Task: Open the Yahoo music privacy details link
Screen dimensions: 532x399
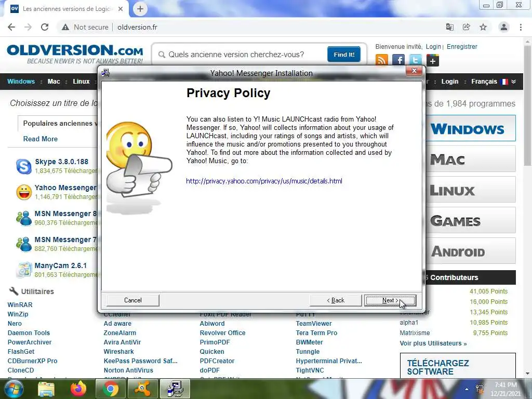Action: coord(264,181)
